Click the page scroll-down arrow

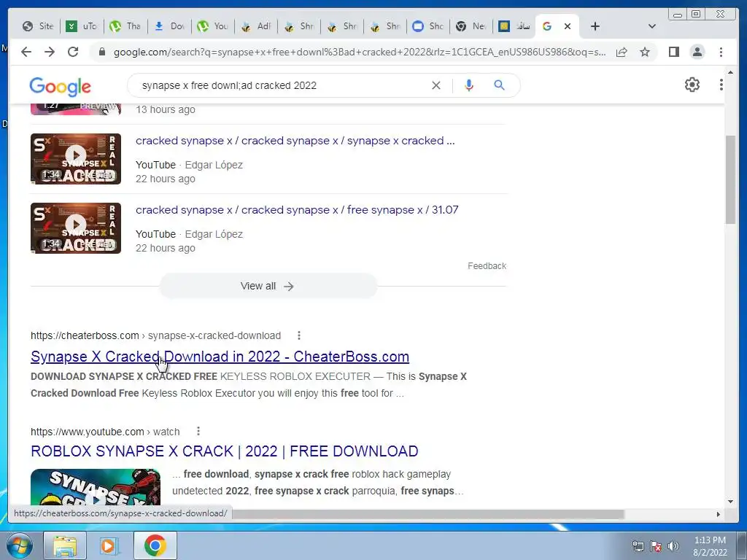(731, 502)
